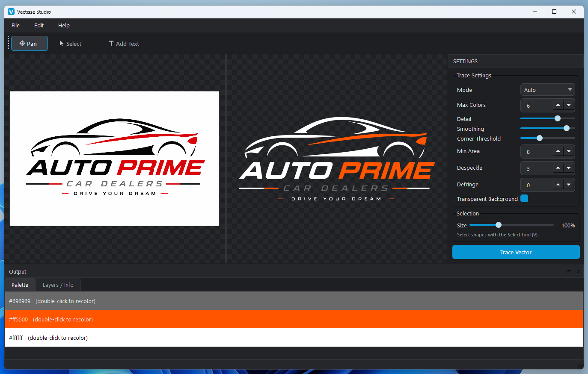This screenshot has height=374, width=588.
Task: Choose the Select arrow tool
Action: (70, 44)
